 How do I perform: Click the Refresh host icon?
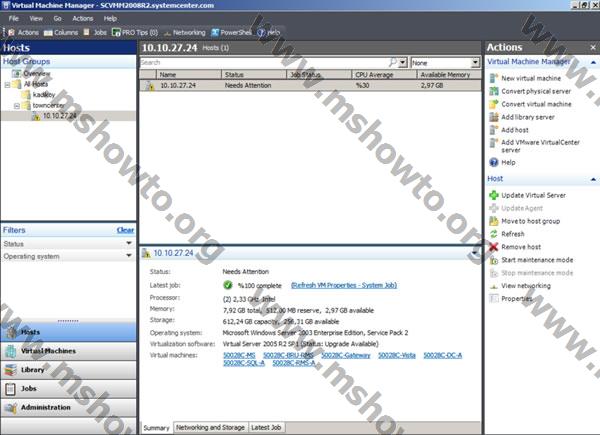point(494,234)
